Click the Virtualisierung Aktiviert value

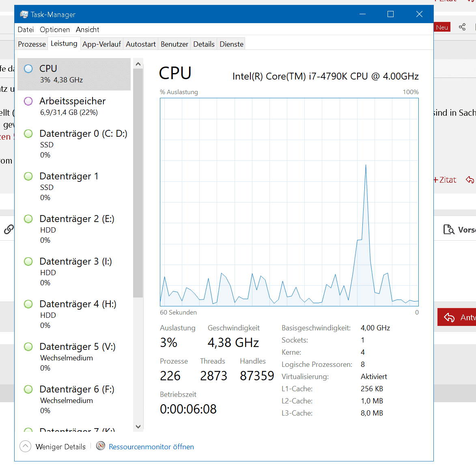[x=374, y=377]
